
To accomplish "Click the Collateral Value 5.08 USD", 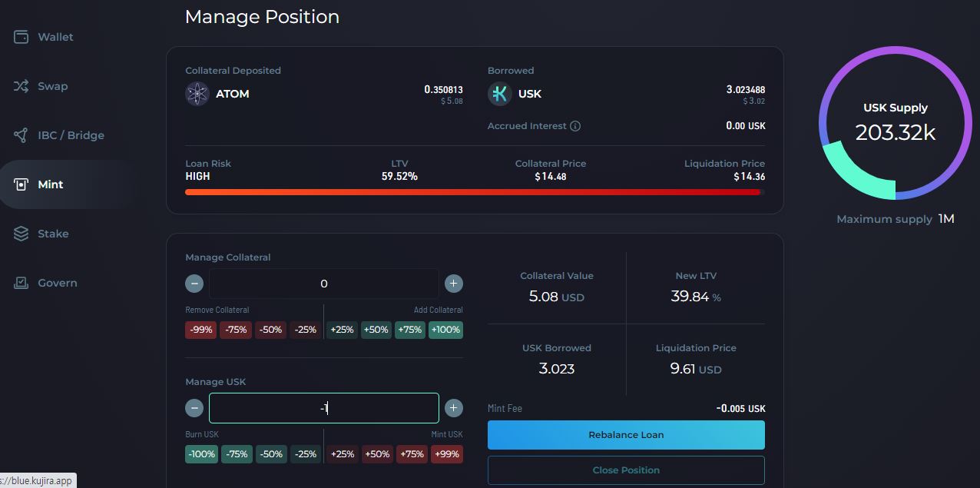I will [557, 297].
